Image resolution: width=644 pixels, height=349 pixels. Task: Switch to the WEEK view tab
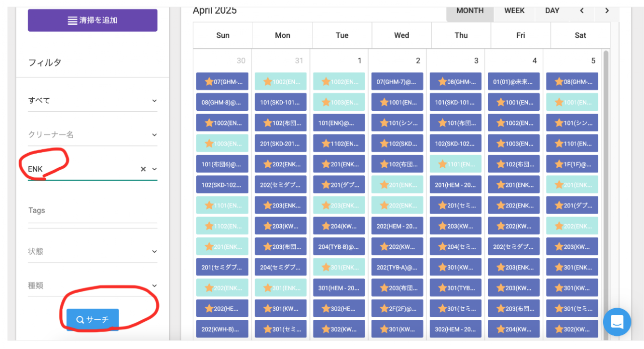514,11
